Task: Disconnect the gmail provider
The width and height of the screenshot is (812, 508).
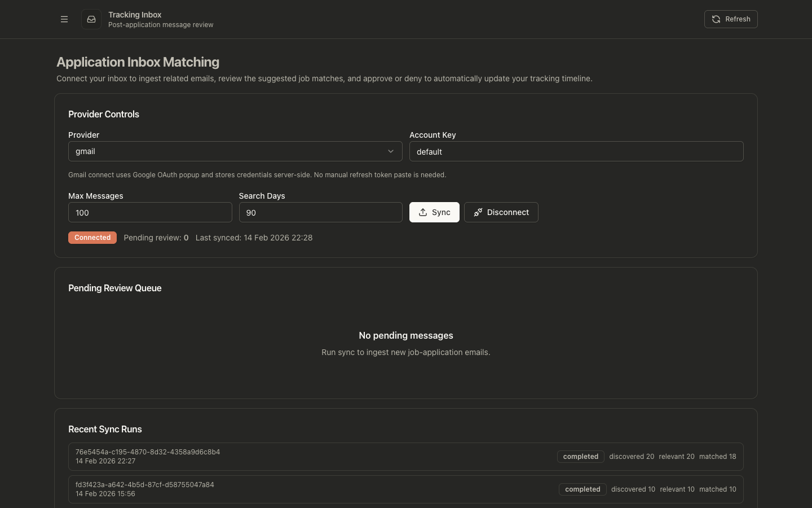Action: (x=501, y=212)
